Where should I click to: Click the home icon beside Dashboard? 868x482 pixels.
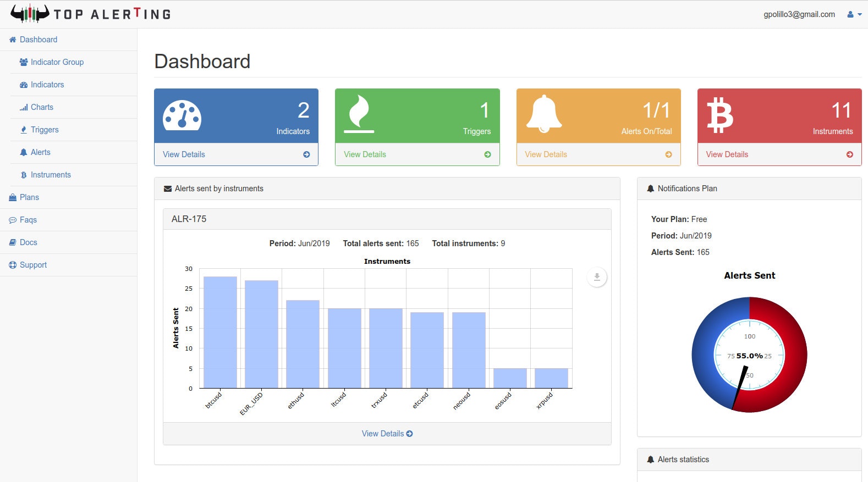click(x=13, y=40)
